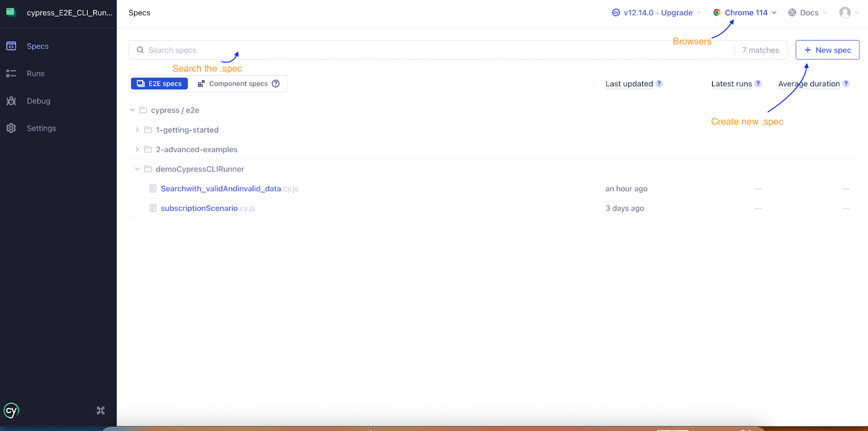Click the '3 days ago' timestamp
This screenshot has width=868, height=431.
[625, 208]
